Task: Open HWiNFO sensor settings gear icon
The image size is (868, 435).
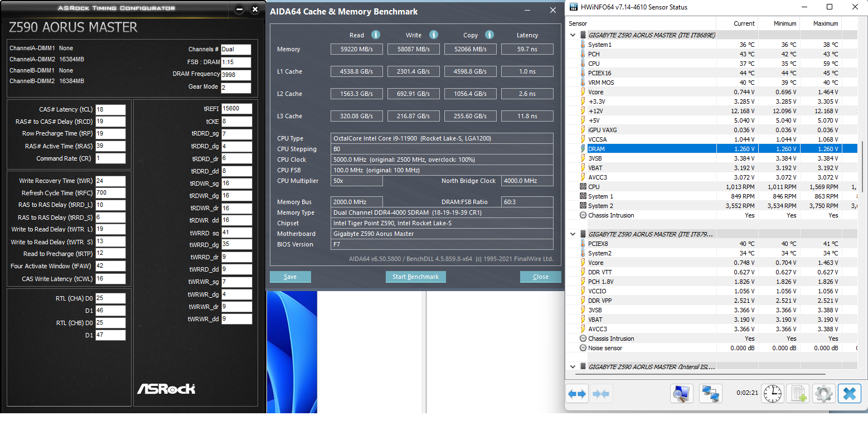Action: tap(823, 394)
